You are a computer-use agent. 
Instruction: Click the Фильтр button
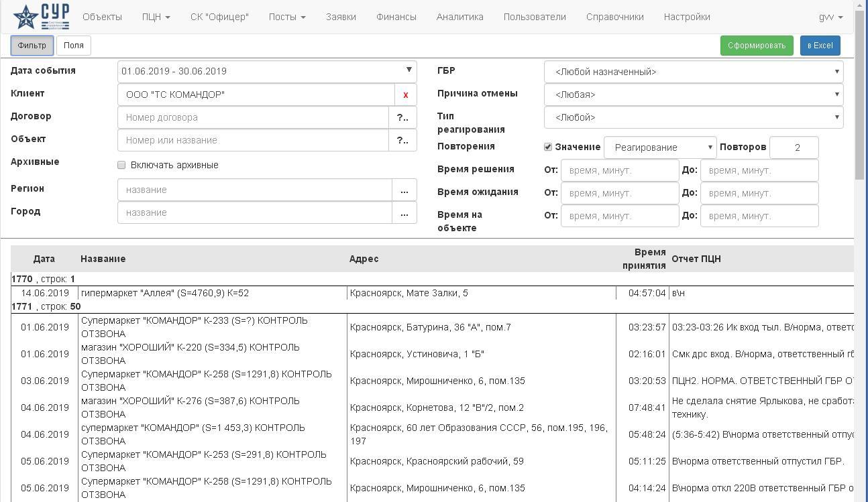(32, 46)
